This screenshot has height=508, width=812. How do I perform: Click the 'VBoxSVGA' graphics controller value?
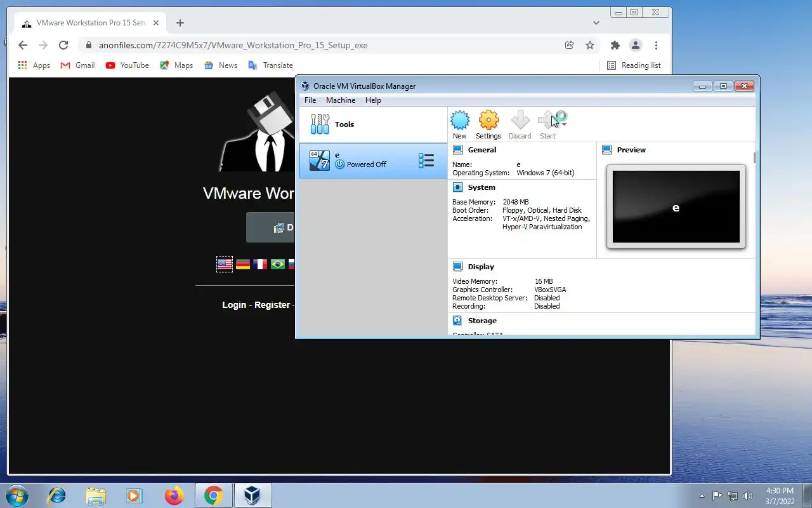pyautogui.click(x=550, y=290)
